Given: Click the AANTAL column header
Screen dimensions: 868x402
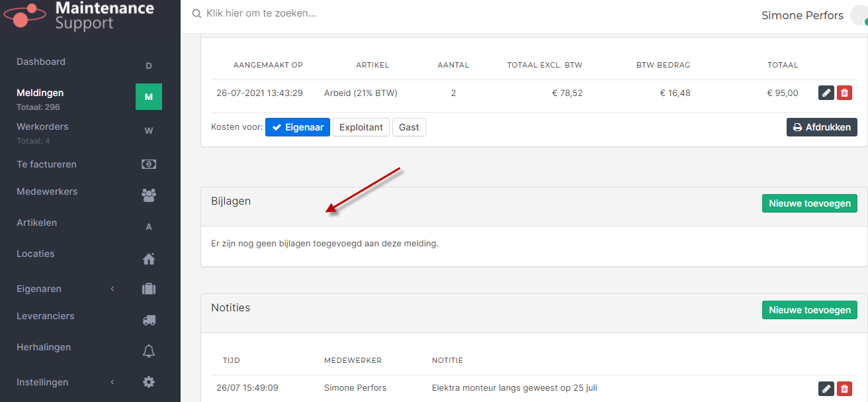Looking at the screenshot, I should point(453,65).
